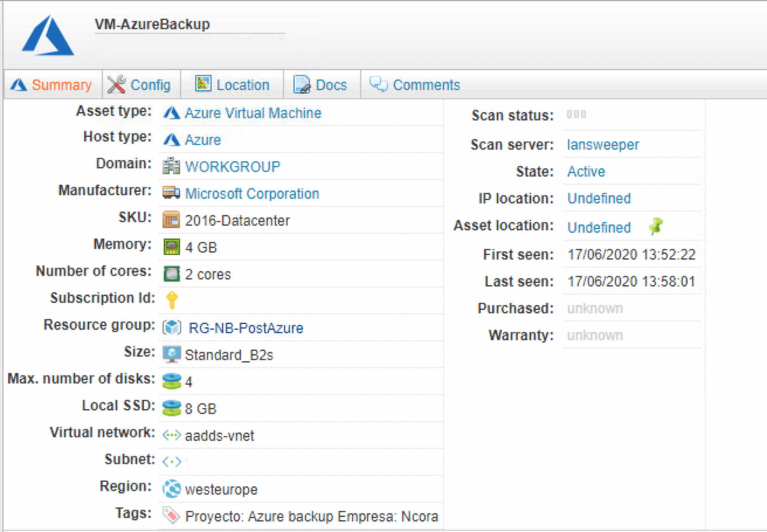Click the 2016-Datacenter SKU value
The width and height of the screenshot is (767, 532).
[x=237, y=220]
